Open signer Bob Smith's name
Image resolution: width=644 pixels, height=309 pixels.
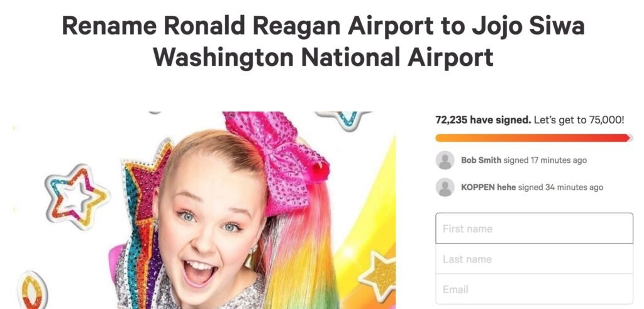[x=481, y=160]
